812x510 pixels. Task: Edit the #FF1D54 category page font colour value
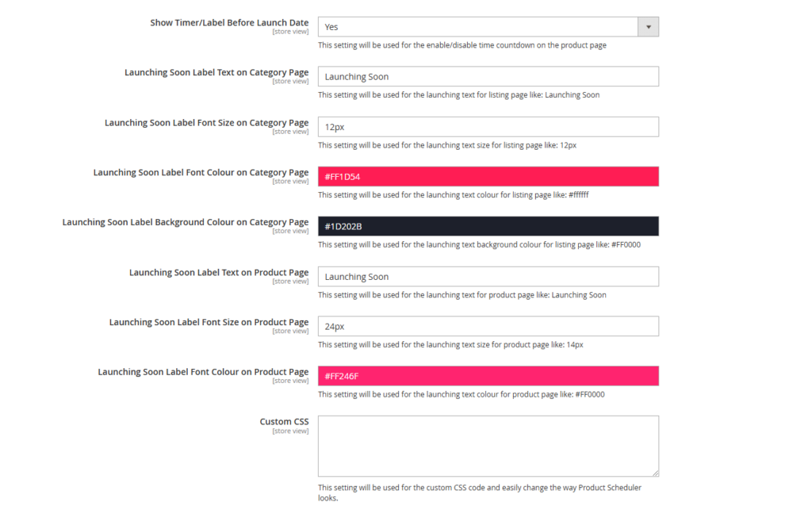pyautogui.click(x=488, y=176)
